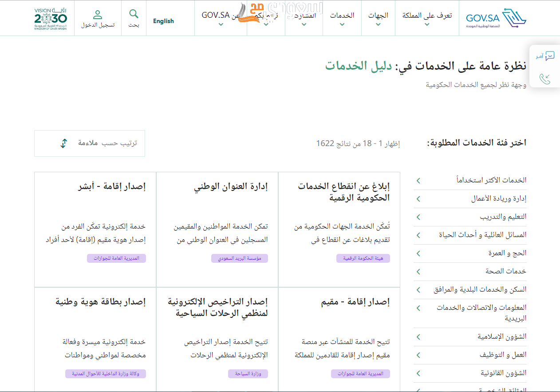Expand the الشؤون الإسلامية category
This screenshot has width=560, height=392.
tap(470, 337)
